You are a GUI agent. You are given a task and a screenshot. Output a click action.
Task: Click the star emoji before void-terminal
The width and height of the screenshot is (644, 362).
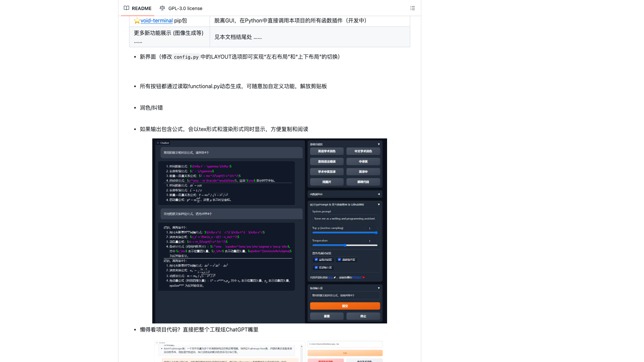pyautogui.click(x=137, y=21)
